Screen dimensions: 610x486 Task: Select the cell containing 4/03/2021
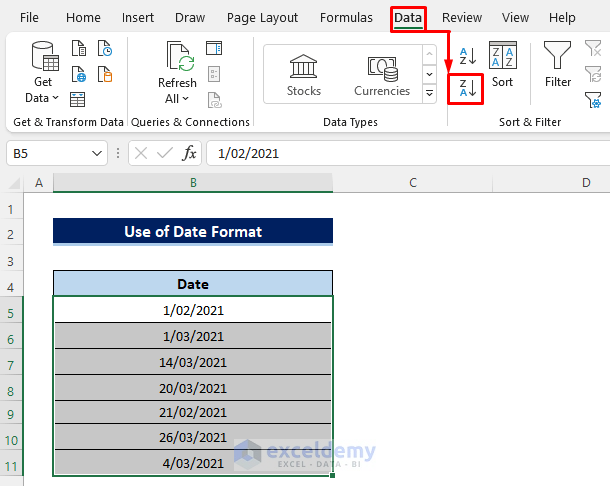(x=193, y=463)
